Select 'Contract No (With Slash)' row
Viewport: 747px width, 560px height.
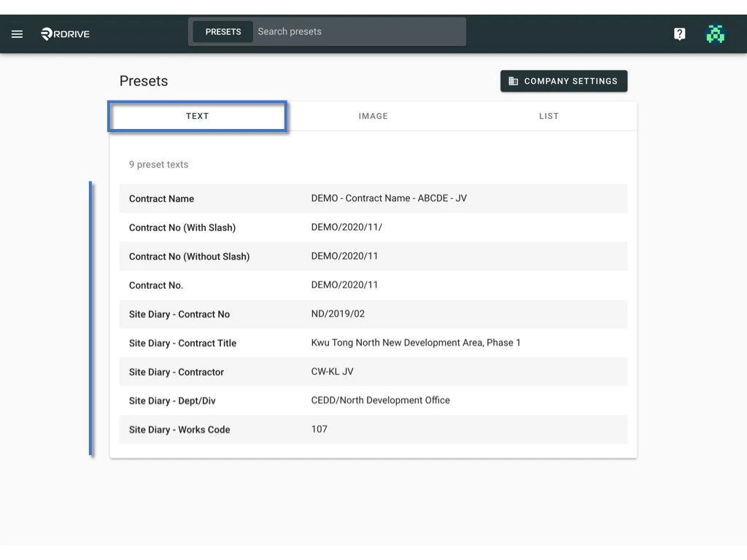point(373,227)
